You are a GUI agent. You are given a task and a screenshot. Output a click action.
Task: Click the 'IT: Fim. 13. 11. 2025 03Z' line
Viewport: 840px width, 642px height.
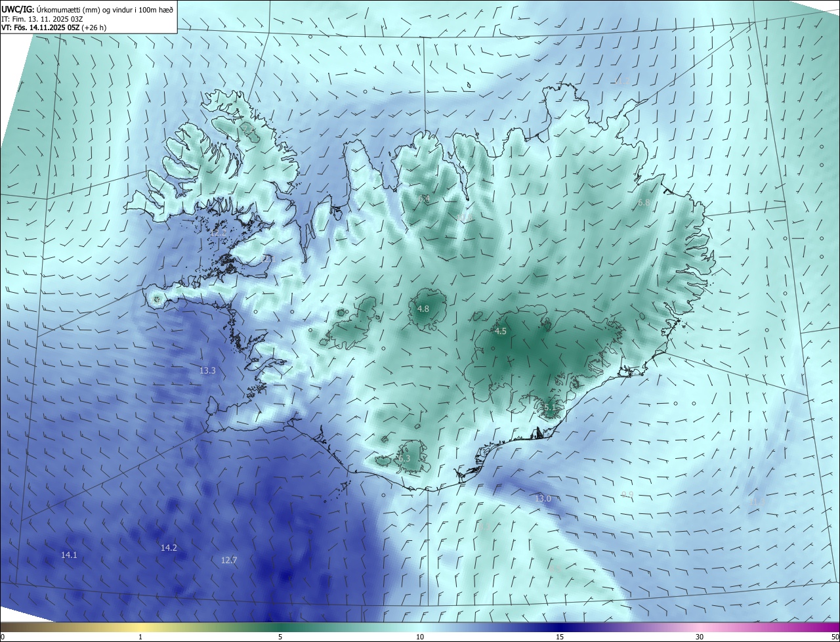tap(42, 18)
